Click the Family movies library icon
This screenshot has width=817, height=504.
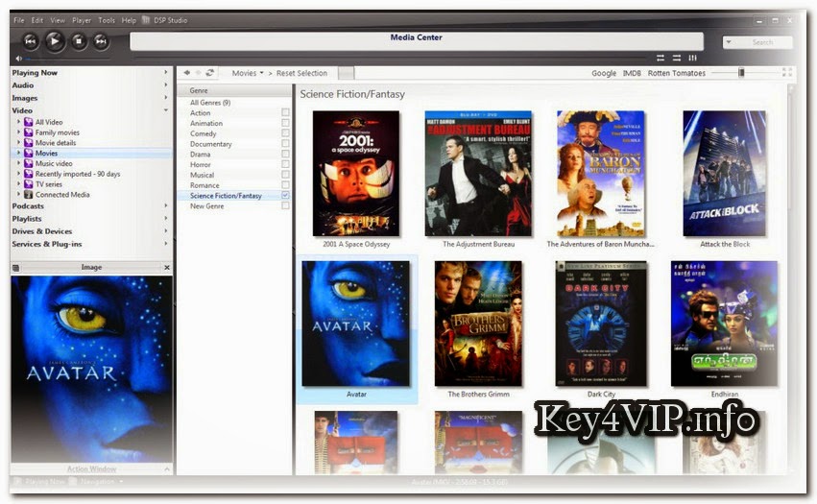click(x=29, y=132)
